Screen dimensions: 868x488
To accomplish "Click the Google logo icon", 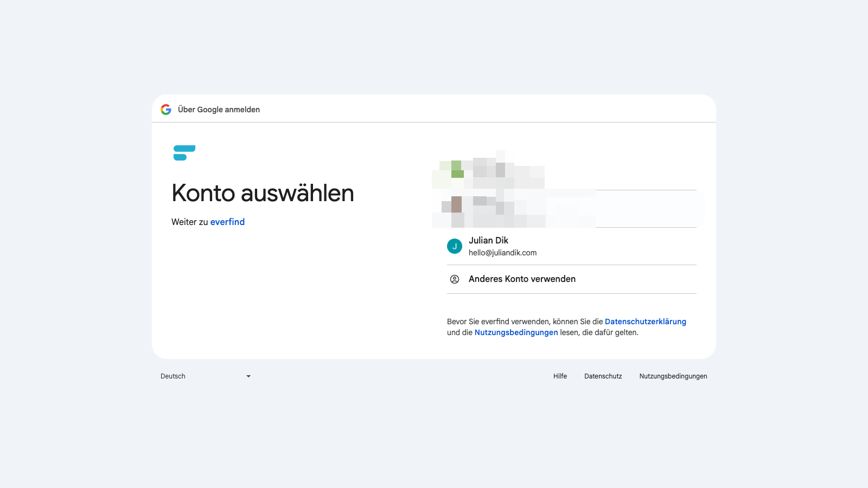I will pyautogui.click(x=166, y=110).
